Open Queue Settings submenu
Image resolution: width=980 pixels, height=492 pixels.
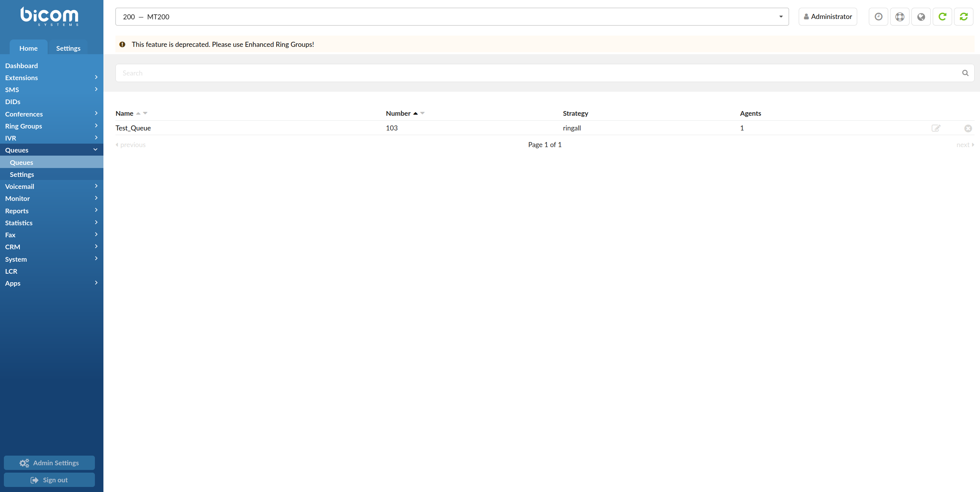pyautogui.click(x=22, y=174)
